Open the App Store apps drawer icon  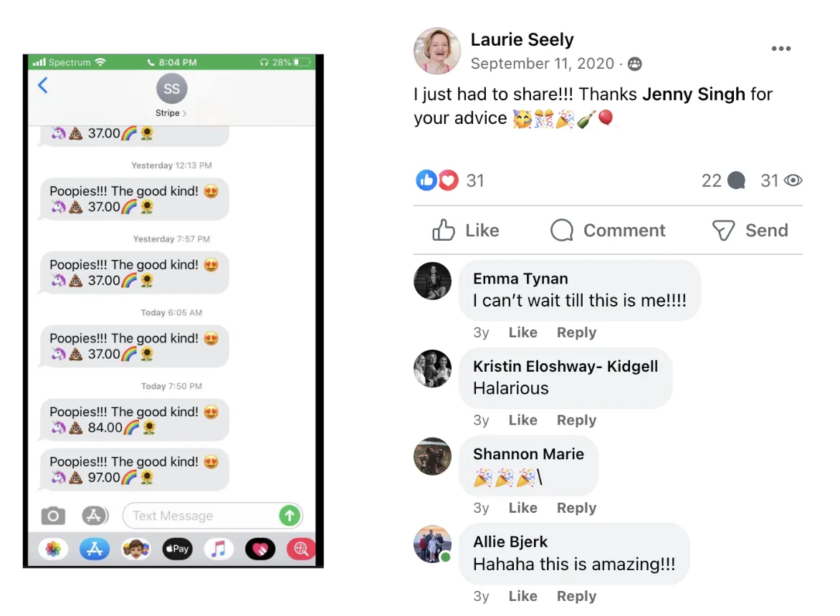(95, 516)
